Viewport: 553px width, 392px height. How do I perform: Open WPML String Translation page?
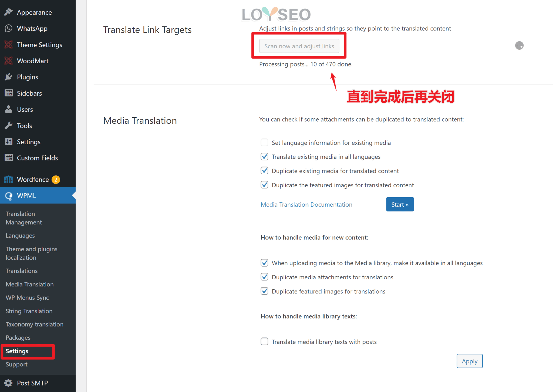(x=28, y=311)
